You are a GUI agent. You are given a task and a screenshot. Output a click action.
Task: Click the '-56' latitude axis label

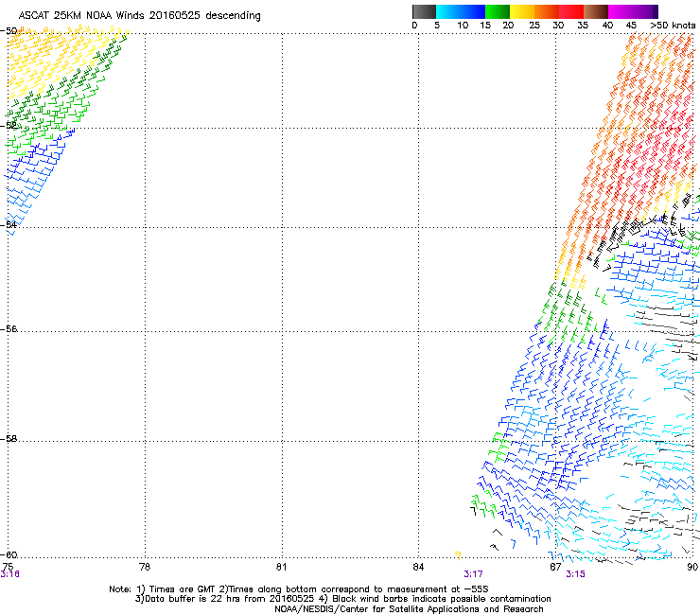click(x=9, y=328)
